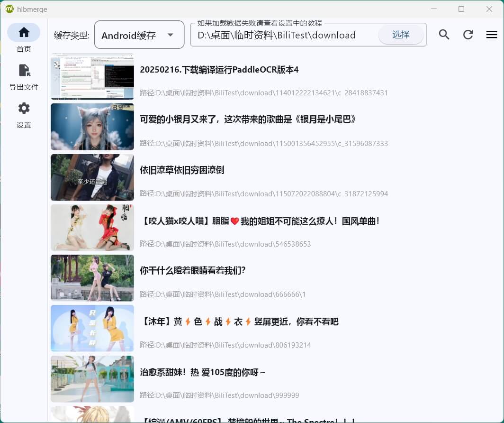Select title 依旧潦草依旧穷困潦倒

[x=182, y=170]
